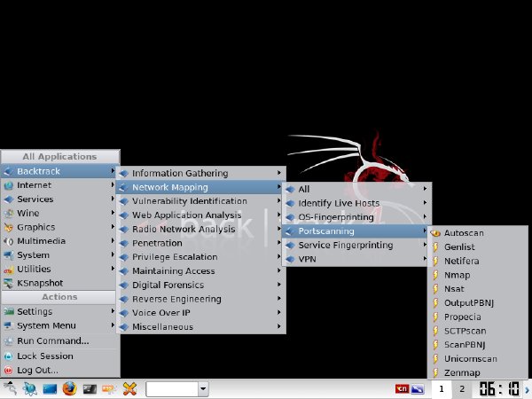Open the taskbar command field dropdown arrow

[203, 389]
